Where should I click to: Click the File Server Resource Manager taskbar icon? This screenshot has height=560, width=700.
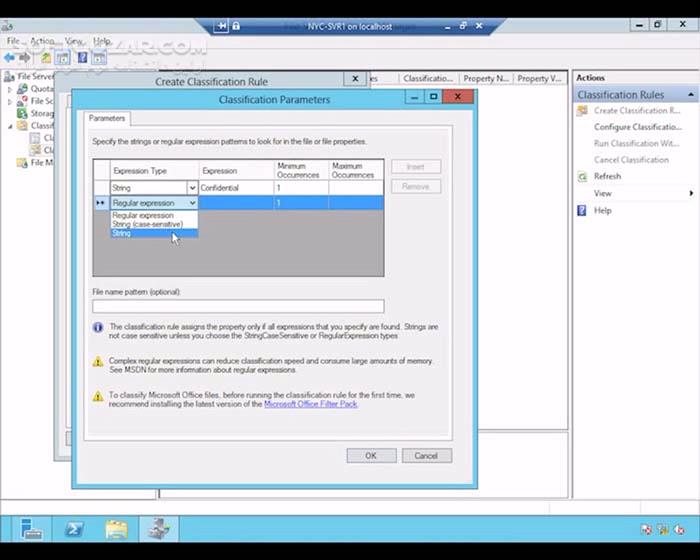tap(159, 529)
